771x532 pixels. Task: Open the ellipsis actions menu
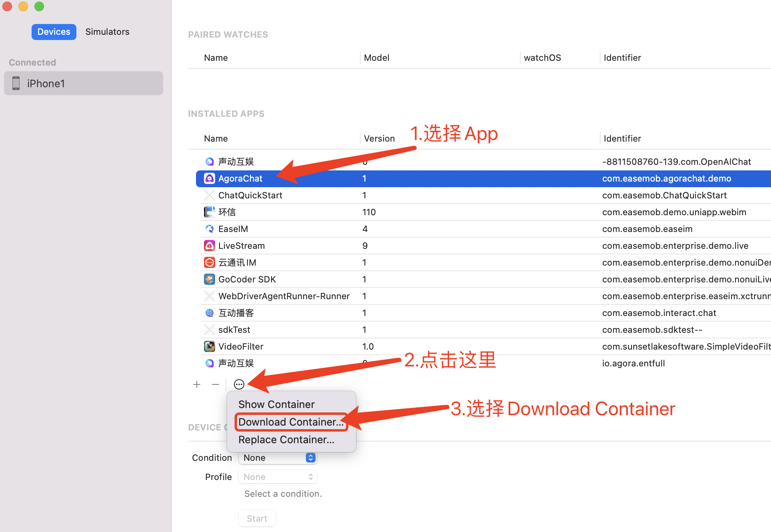coord(239,384)
